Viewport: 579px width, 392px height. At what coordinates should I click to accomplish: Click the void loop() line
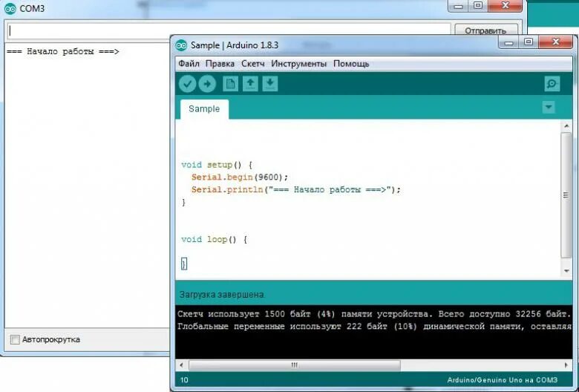click(x=215, y=239)
